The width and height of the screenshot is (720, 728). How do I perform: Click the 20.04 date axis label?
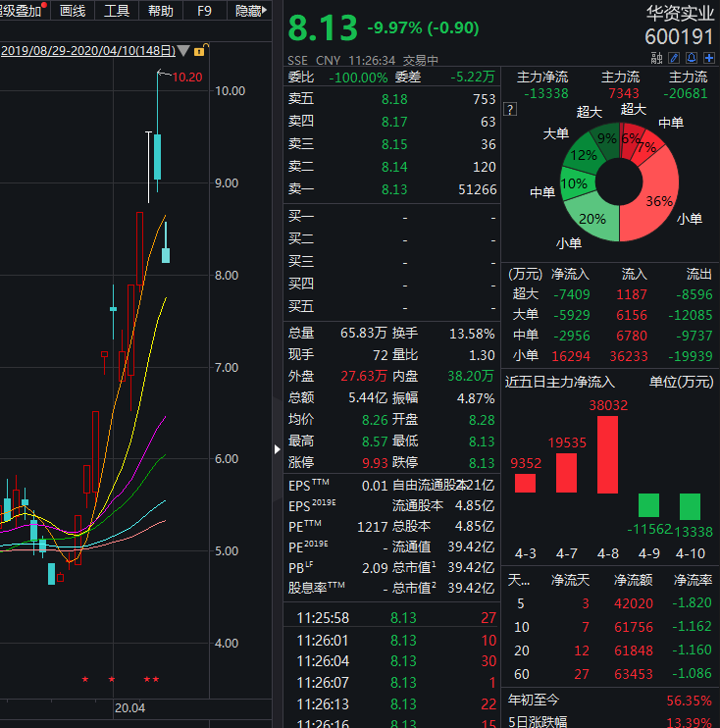[x=130, y=708]
